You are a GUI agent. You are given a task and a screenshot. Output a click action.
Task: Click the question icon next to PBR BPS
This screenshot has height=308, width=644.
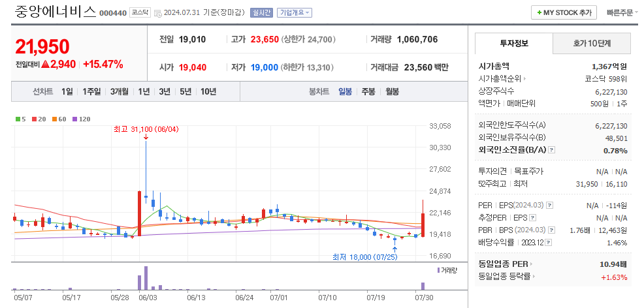click(x=551, y=230)
